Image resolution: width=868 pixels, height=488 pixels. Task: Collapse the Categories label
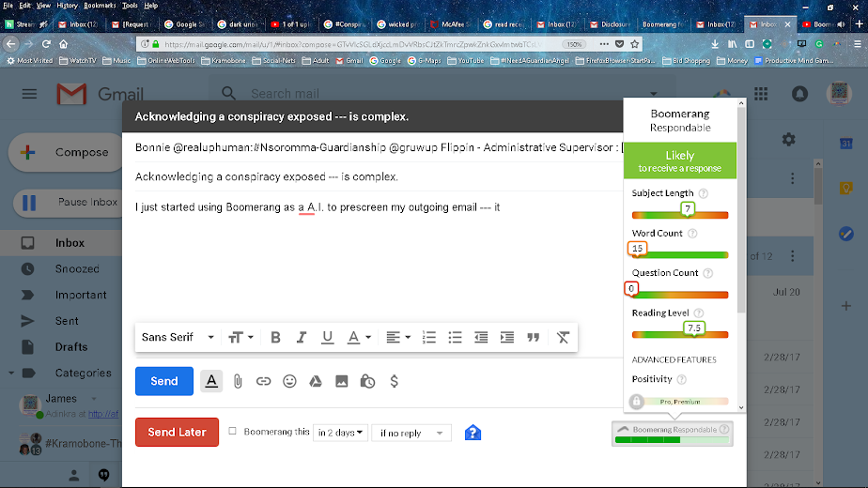pyautogui.click(x=11, y=373)
